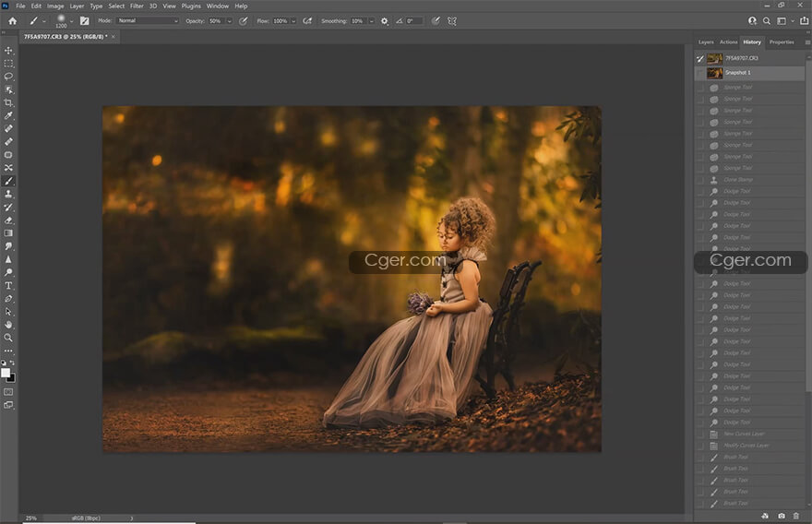The width and height of the screenshot is (812, 524).
Task: Select the History Brush tool
Action: pos(8,208)
